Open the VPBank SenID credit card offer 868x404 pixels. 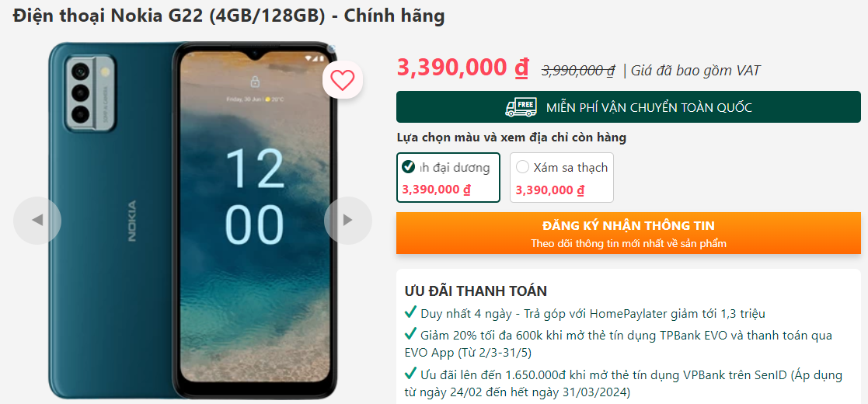[623, 384]
